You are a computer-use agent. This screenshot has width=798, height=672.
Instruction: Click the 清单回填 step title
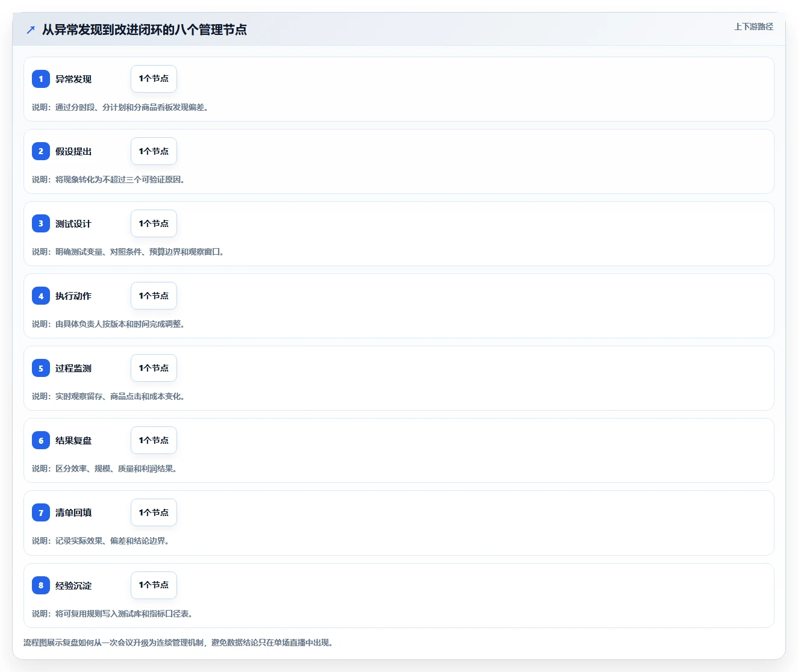point(73,512)
